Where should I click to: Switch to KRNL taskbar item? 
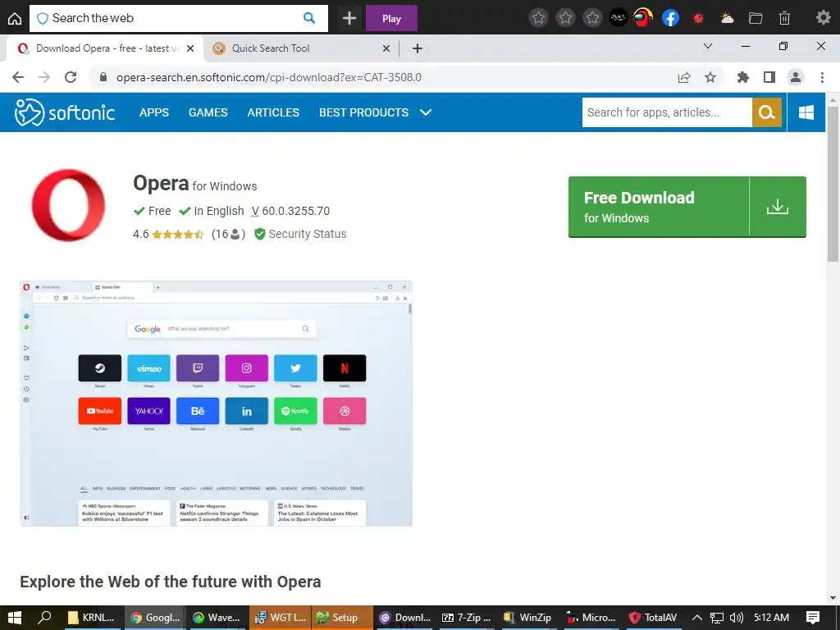point(92,618)
